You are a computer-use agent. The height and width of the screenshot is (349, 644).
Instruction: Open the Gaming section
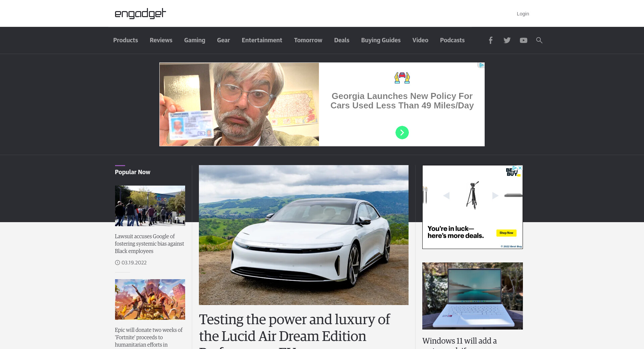(x=195, y=40)
